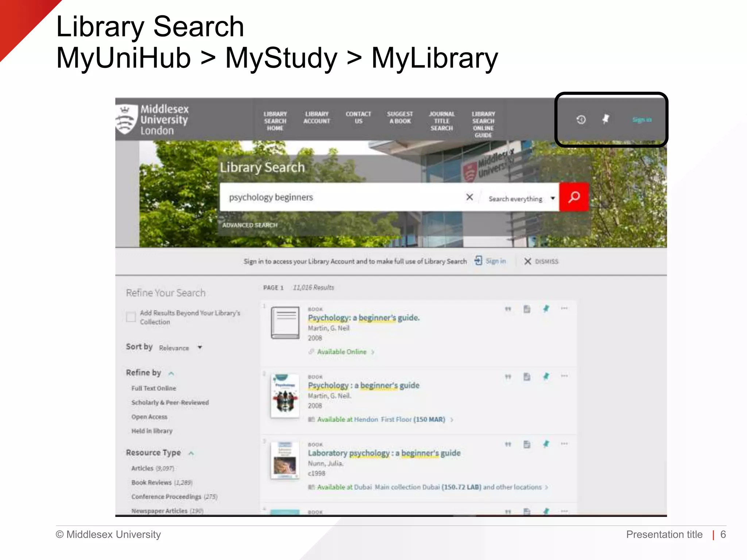The image size is (747, 560).
Task: Open Journal Title Search
Action: (442, 121)
